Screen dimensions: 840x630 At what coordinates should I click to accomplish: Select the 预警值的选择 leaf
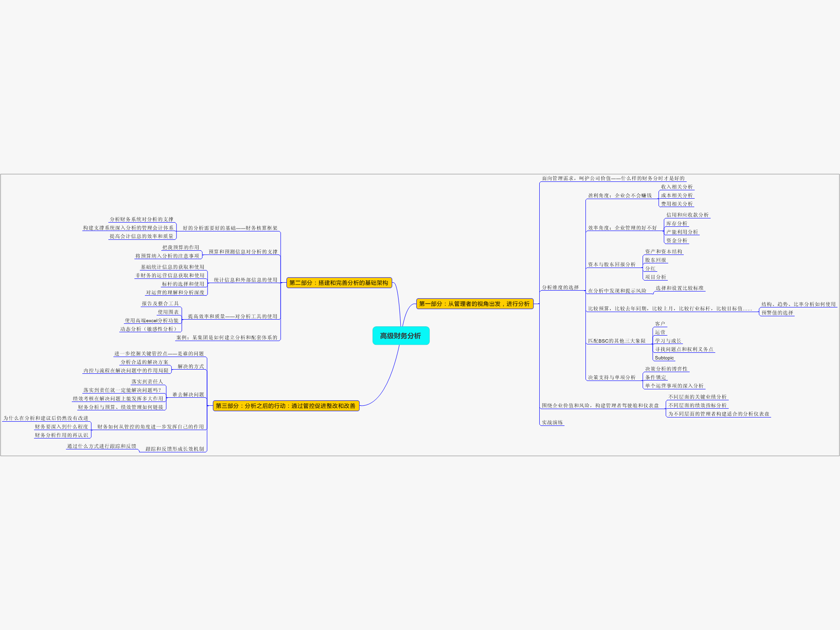[x=777, y=313]
